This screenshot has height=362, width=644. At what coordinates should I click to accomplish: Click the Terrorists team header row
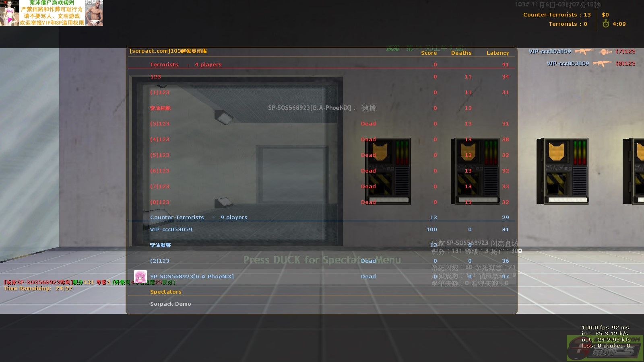(186, 65)
